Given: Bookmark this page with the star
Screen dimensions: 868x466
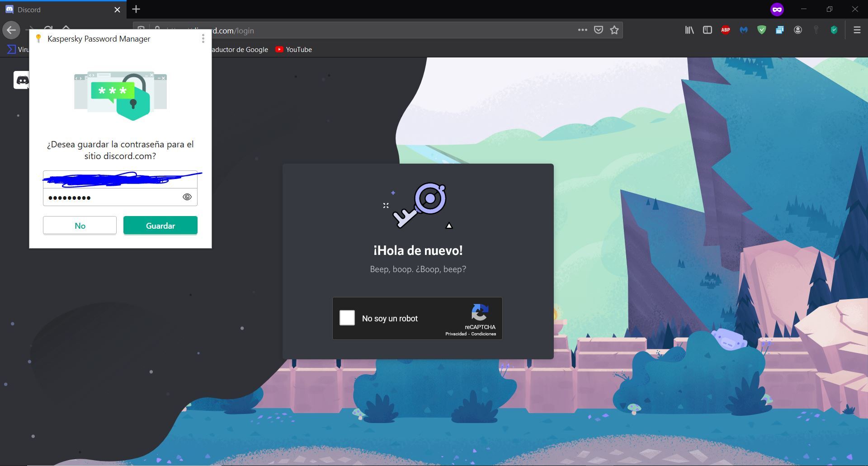Looking at the screenshot, I should [614, 30].
